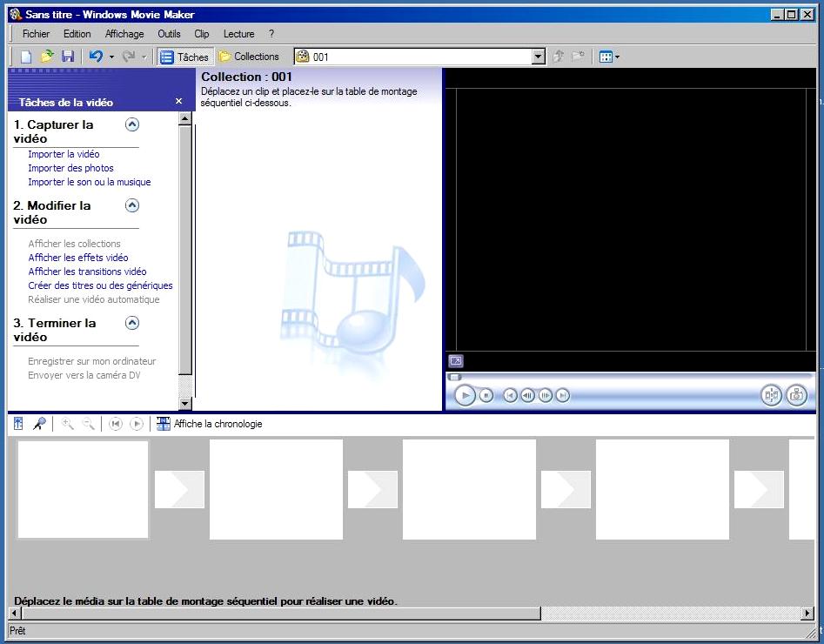Toggle the Tâches pane button

coord(184,57)
